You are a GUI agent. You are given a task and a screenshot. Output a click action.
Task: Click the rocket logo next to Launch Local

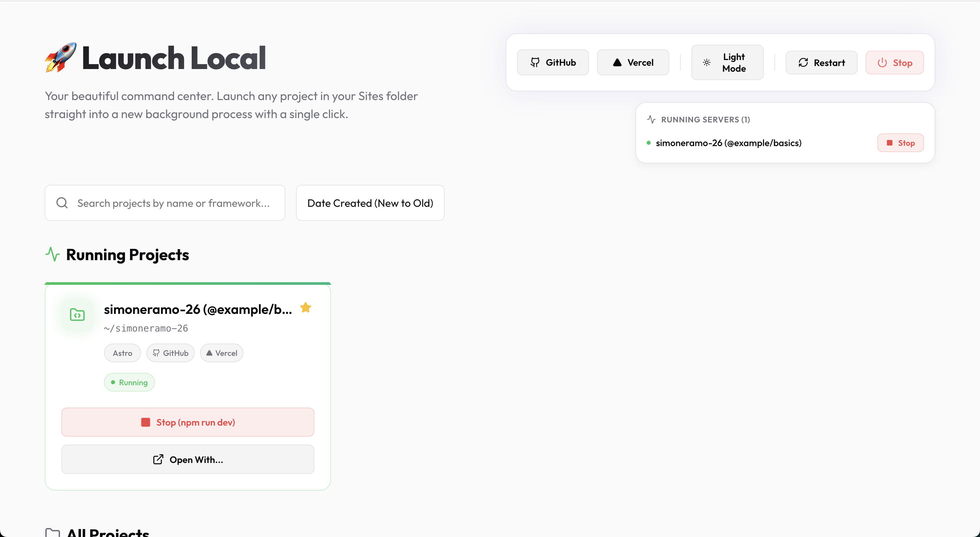(60, 58)
